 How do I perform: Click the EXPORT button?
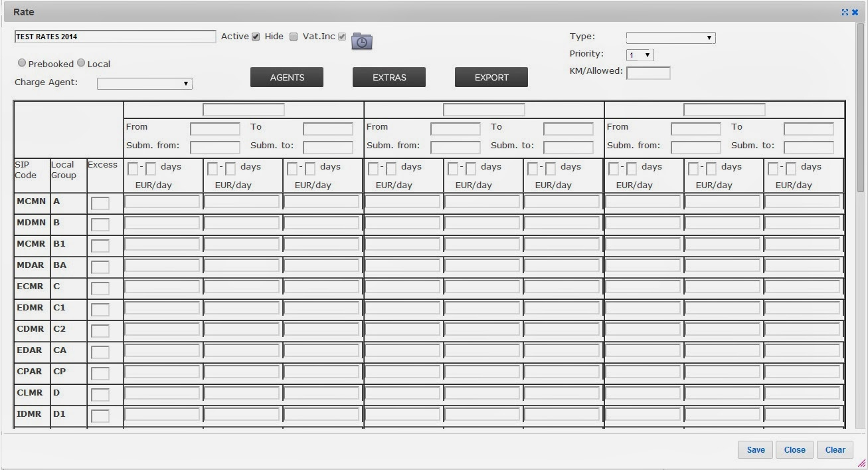tap(490, 76)
